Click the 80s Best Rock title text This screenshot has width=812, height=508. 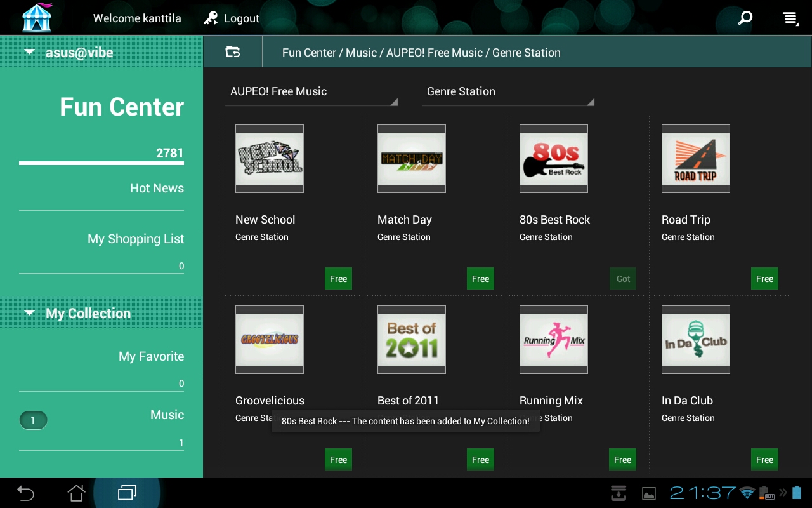pyautogui.click(x=554, y=220)
